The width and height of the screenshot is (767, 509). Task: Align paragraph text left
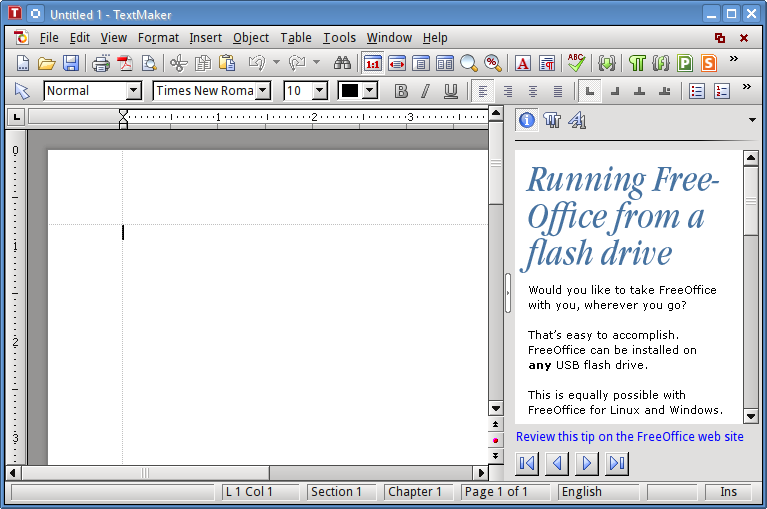click(x=483, y=91)
